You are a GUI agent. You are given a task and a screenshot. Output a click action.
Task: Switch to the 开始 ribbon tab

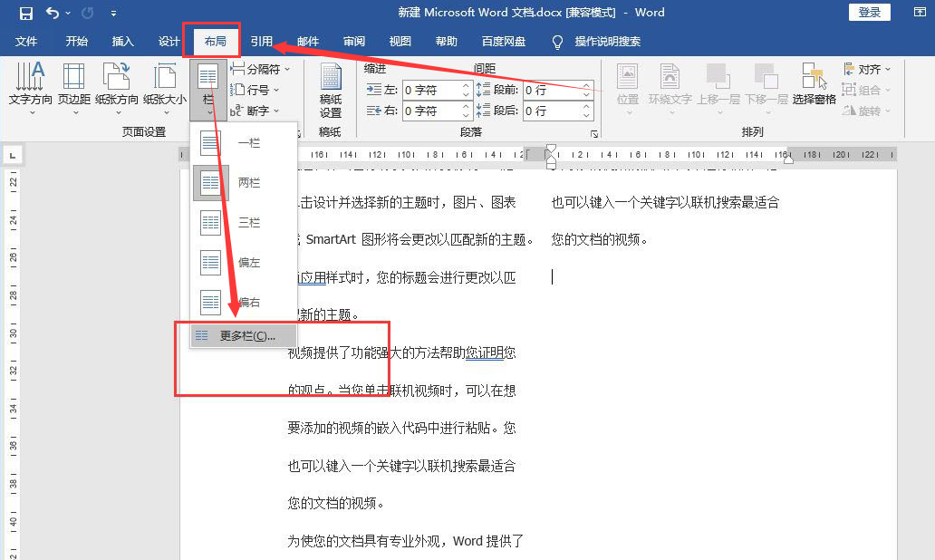coord(76,41)
